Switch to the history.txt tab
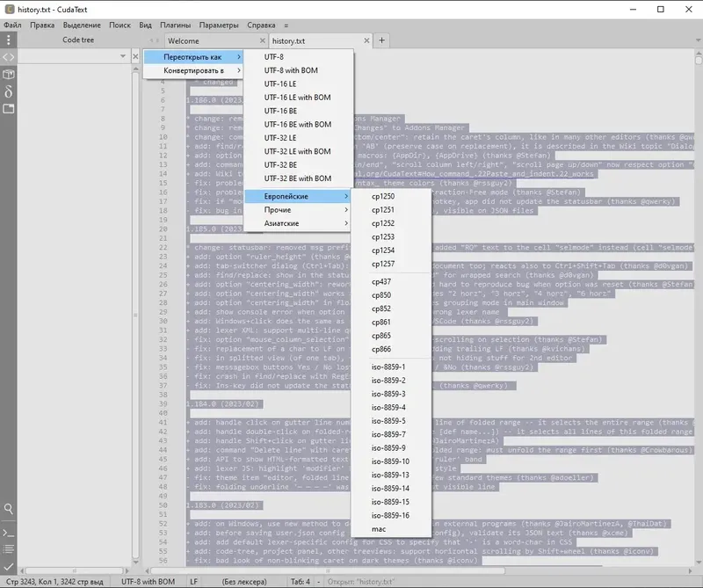 click(321, 40)
